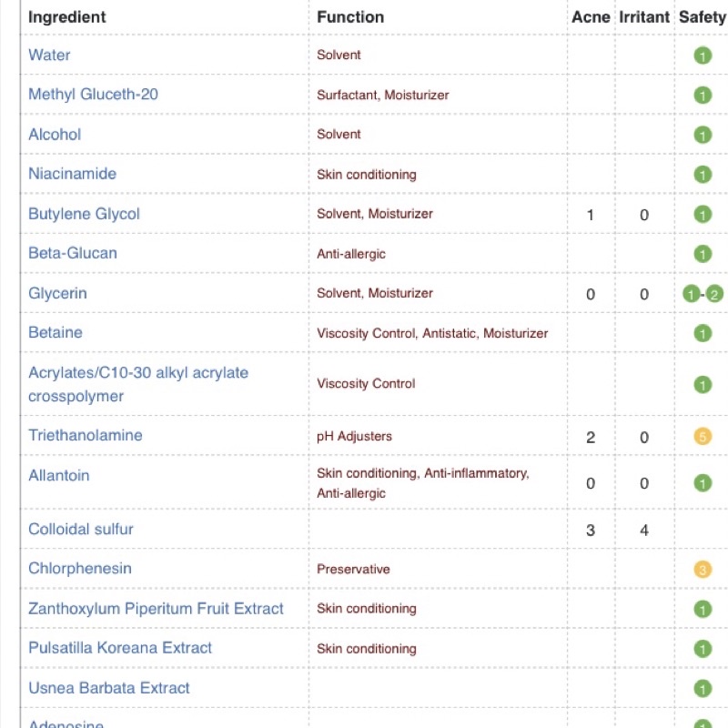Click the orange safety badge for Triethanolamine
Image resolution: width=728 pixels, height=728 pixels.
pos(702,437)
